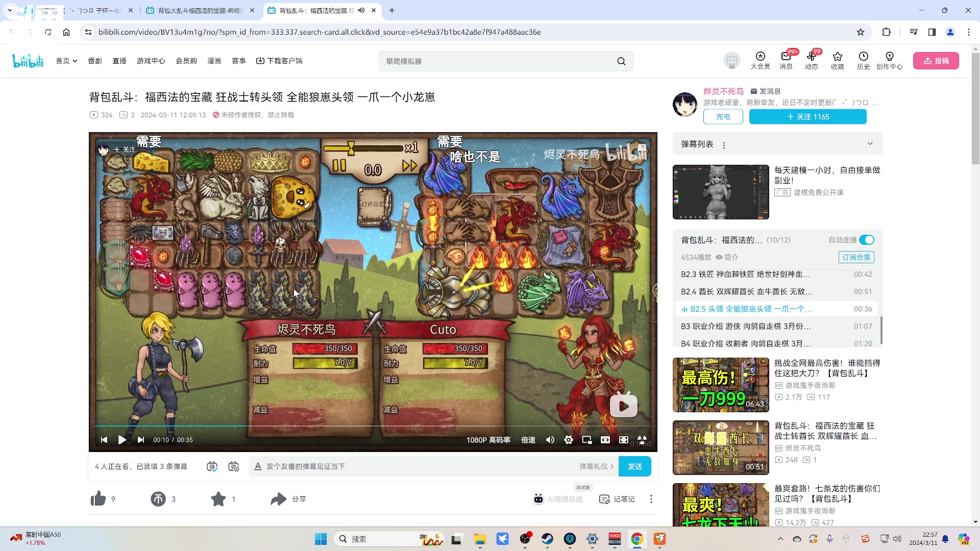Open 动态 feed icon
This screenshot has width=980, height=551.
click(x=812, y=61)
